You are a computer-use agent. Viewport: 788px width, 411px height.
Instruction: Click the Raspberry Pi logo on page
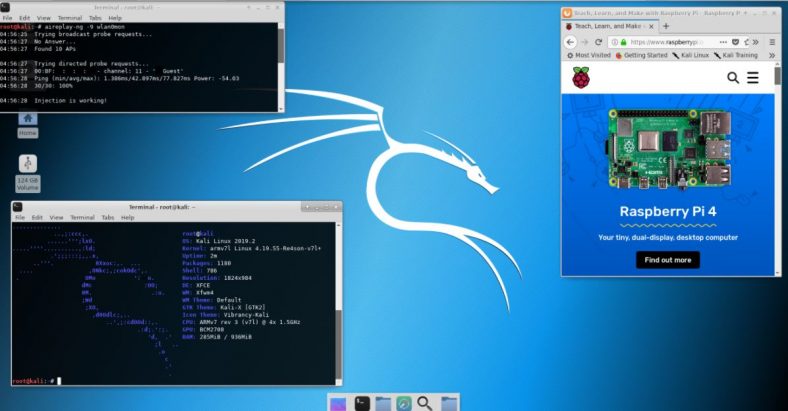point(581,77)
